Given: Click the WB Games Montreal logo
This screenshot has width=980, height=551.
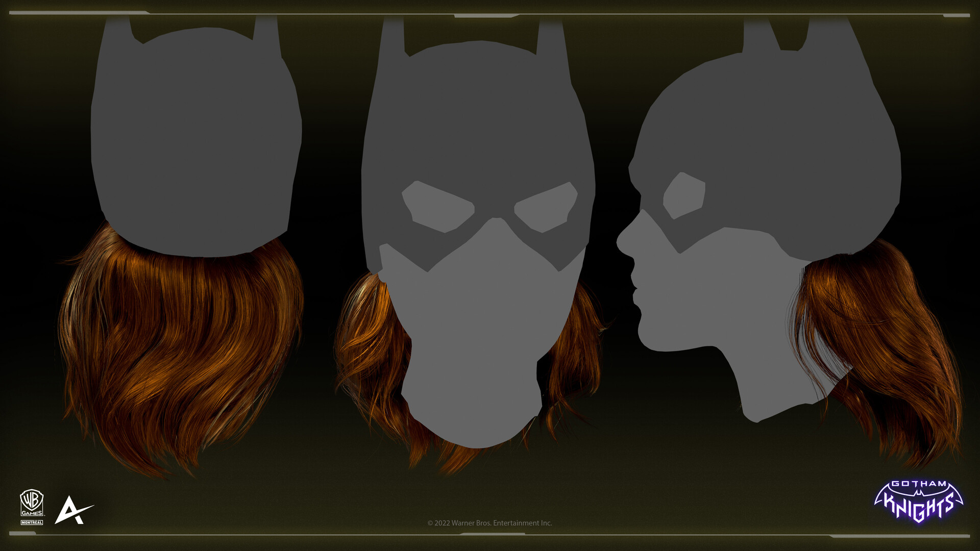Looking at the screenshot, I should coord(32,507).
